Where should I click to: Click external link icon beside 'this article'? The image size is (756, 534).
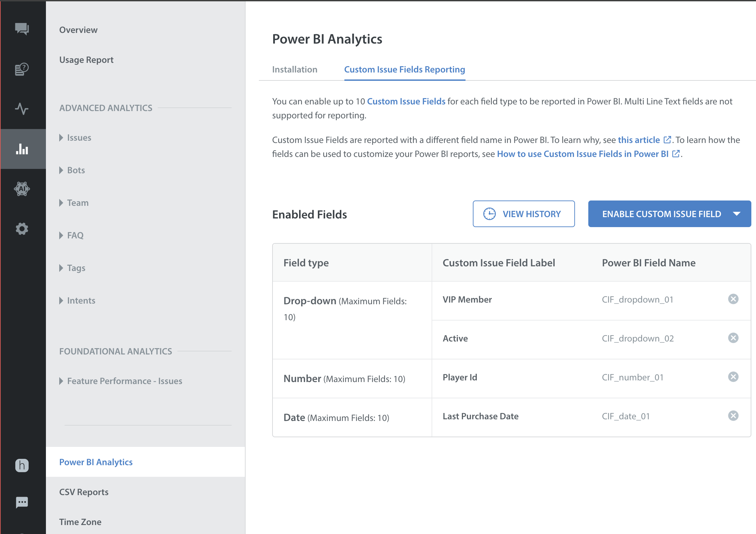point(667,140)
